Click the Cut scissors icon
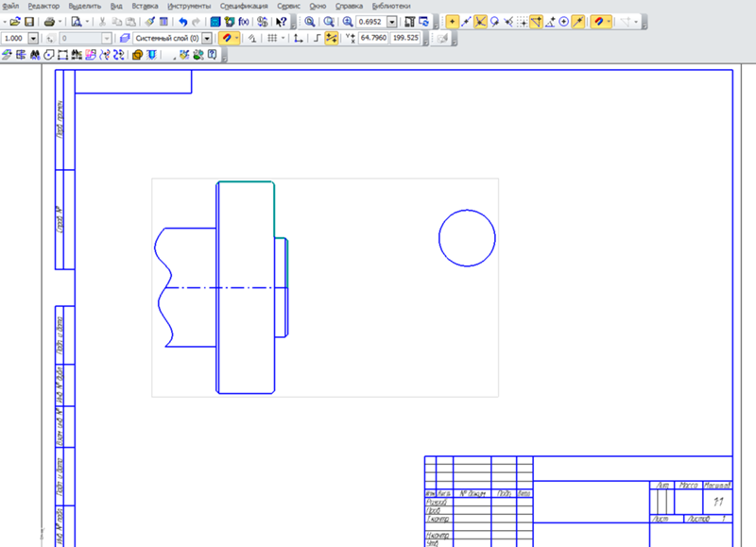Screen dimensions: 756x547 click(x=102, y=21)
